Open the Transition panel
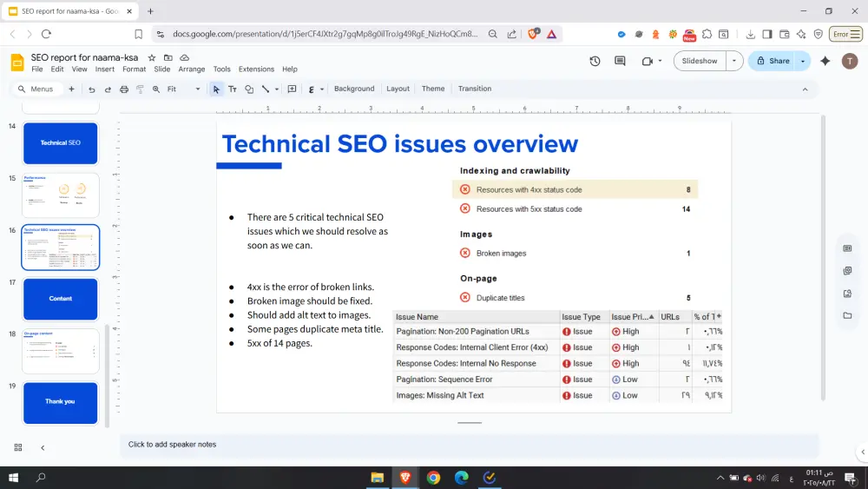The width and height of the screenshot is (868, 489). [x=475, y=89]
